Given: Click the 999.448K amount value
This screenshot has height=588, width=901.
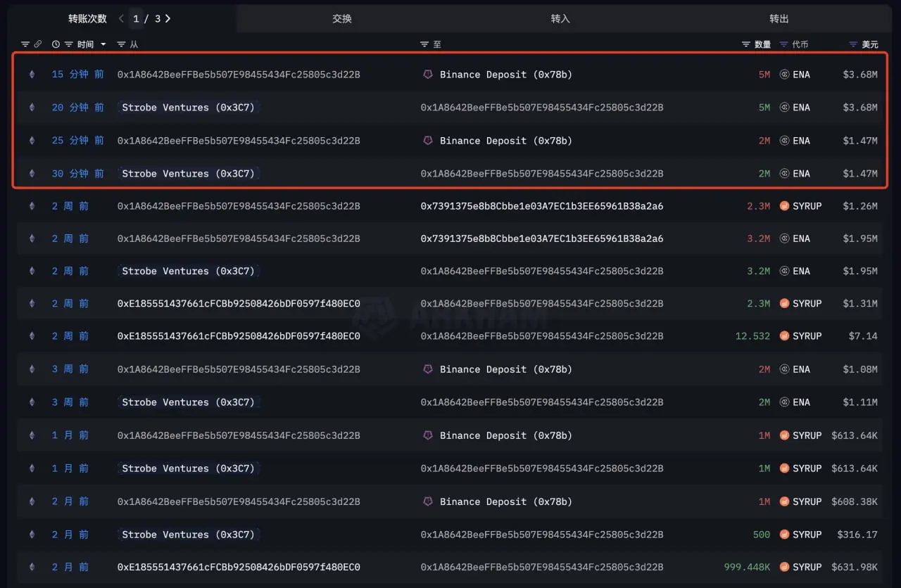Looking at the screenshot, I should pos(747,567).
